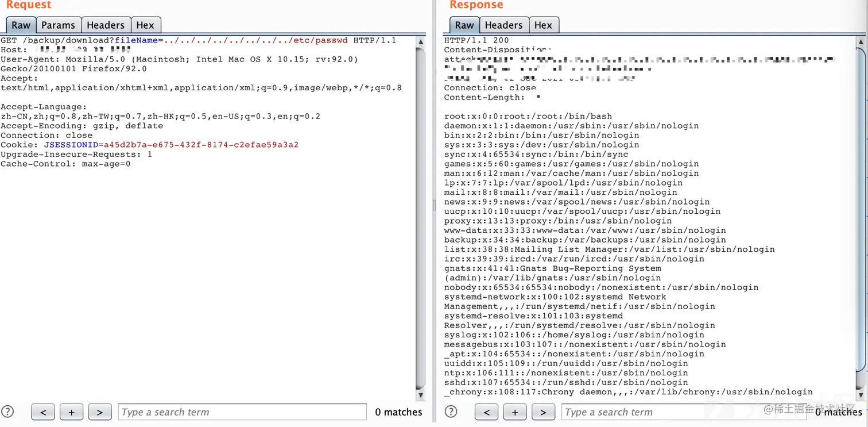Click Response scrollbar down arrow
Viewport: 868px width, 427px height.
tap(861, 395)
